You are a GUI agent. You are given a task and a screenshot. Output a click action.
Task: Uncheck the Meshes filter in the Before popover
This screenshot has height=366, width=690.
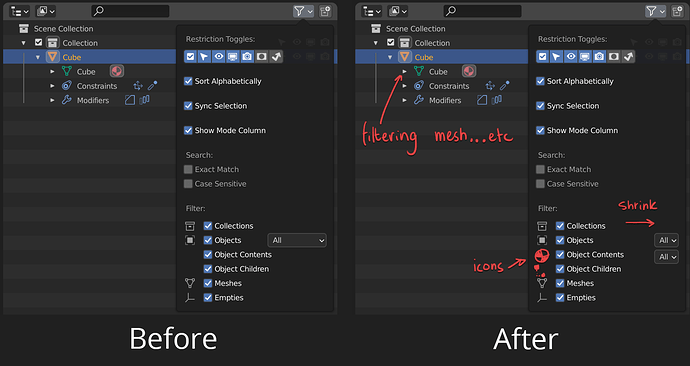208,283
